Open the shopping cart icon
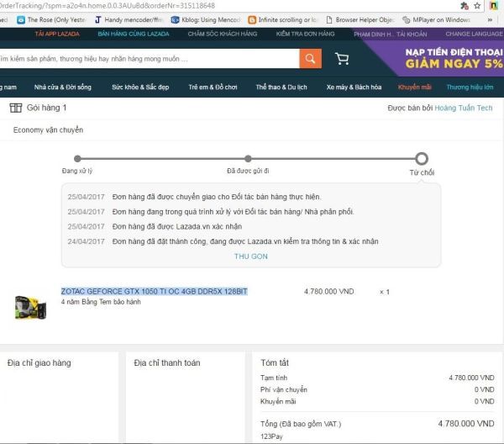The height and width of the screenshot is (444, 504). pyautogui.click(x=342, y=59)
